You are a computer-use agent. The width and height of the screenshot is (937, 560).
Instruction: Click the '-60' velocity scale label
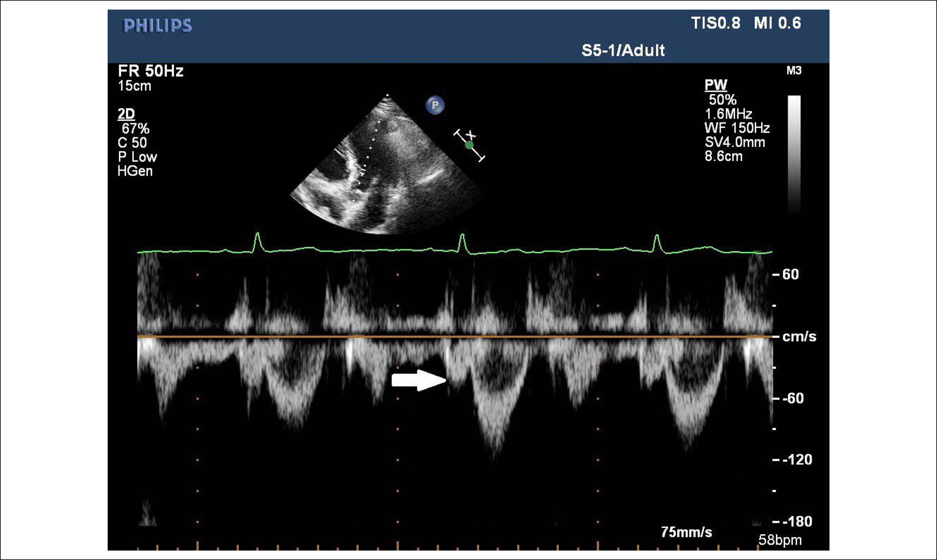pos(793,398)
